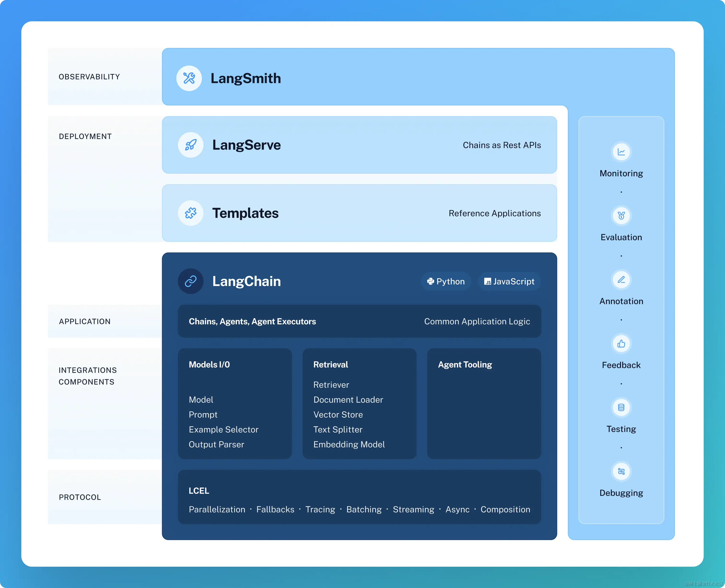Click Streaming in the LCEL row

pos(413,509)
